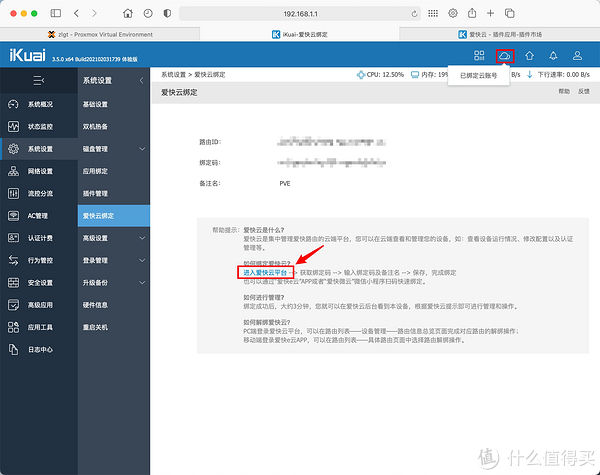
Task: Expand the 高级设置 submenu chevron
Action: click(x=142, y=238)
